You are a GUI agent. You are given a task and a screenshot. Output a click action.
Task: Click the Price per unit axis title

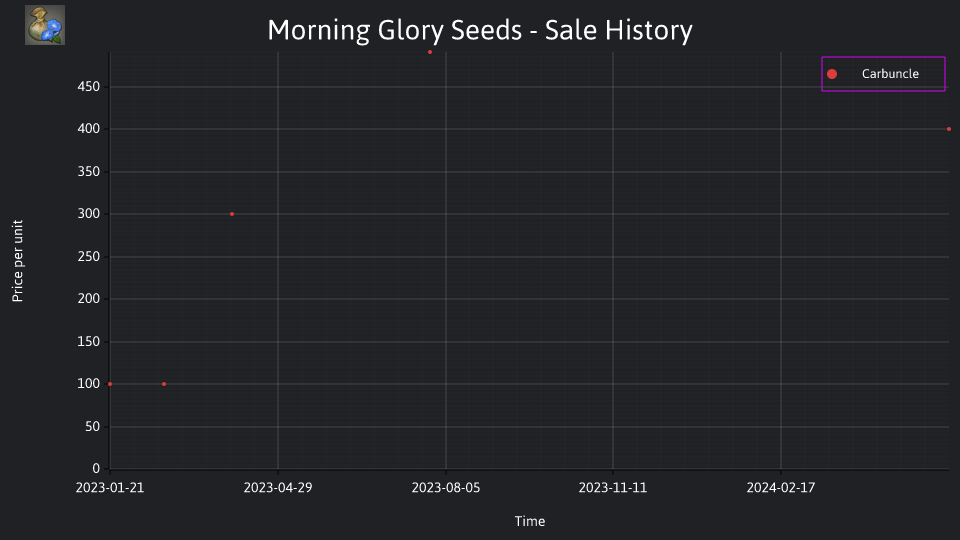pyautogui.click(x=18, y=261)
